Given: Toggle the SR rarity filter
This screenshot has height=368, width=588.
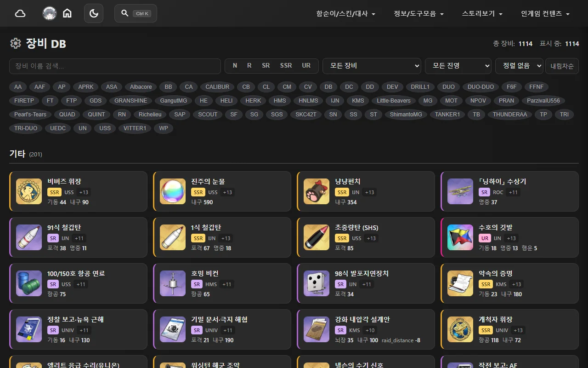Looking at the screenshot, I should pos(266,66).
